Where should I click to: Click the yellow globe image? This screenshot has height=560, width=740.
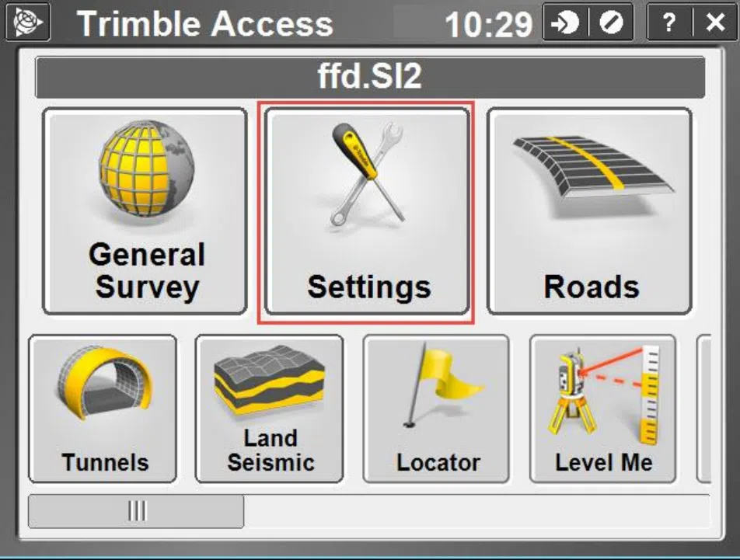147,167
